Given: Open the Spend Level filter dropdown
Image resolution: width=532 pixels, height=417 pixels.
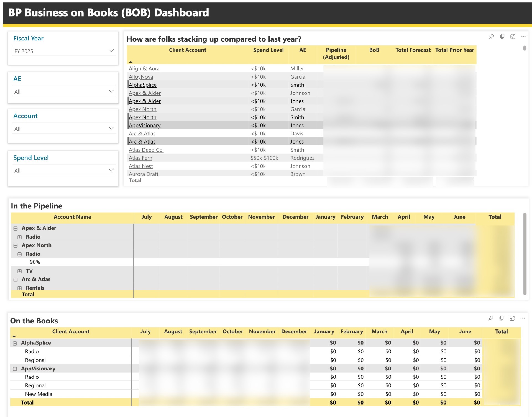Looking at the screenshot, I should pyautogui.click(x=64, y=170).
